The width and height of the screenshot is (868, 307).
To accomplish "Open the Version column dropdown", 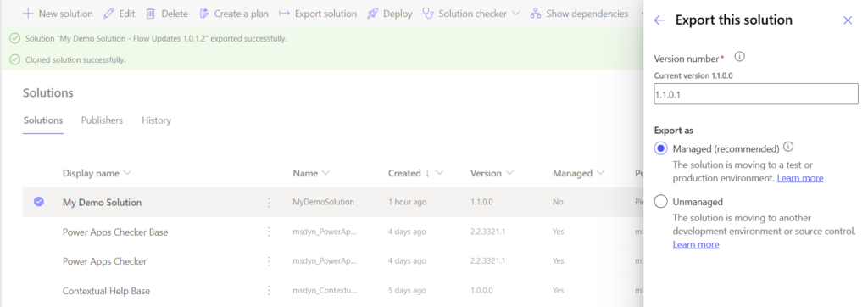I will coord(509,173).
